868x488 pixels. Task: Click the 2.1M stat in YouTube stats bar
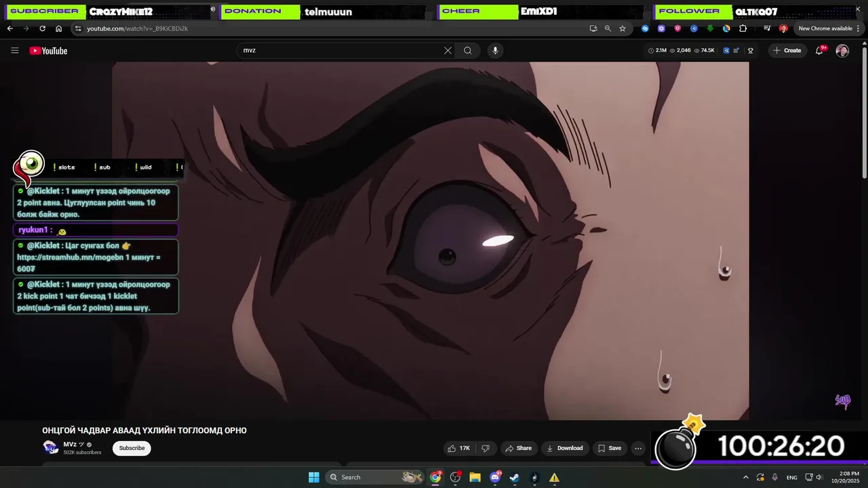[658, 51]
